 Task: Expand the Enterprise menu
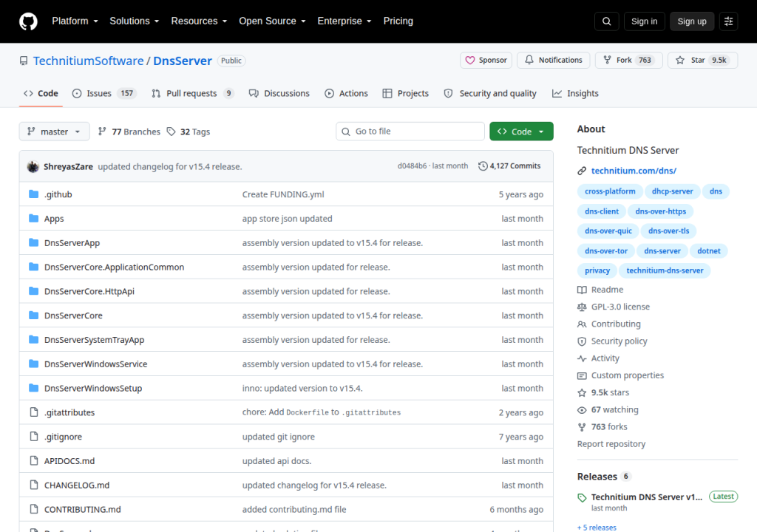tap(344, 21)
